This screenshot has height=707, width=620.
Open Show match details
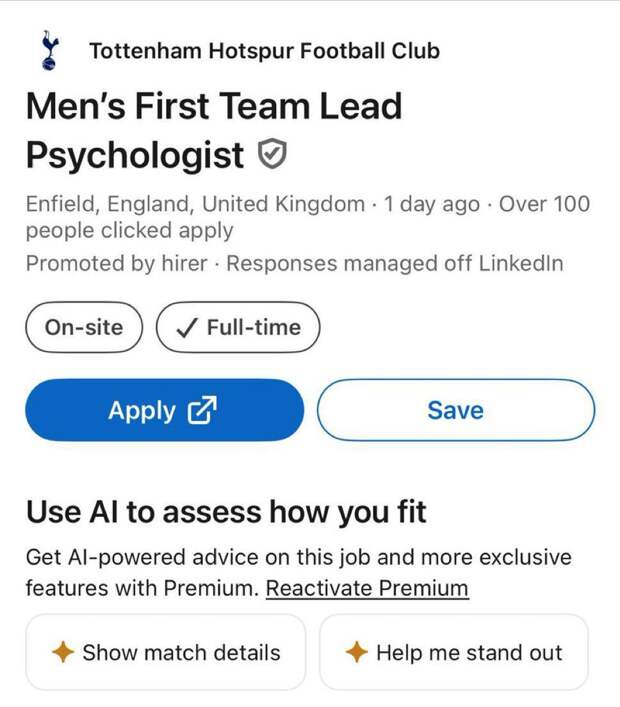coord(165,653)
